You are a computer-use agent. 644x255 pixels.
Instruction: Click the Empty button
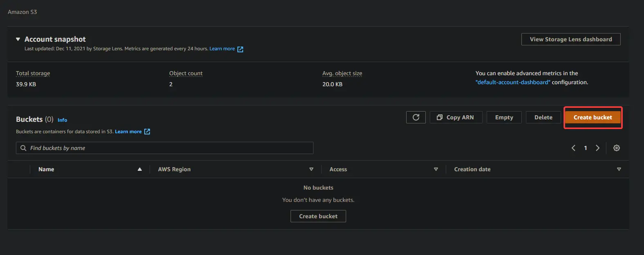[x=504, y=117]
